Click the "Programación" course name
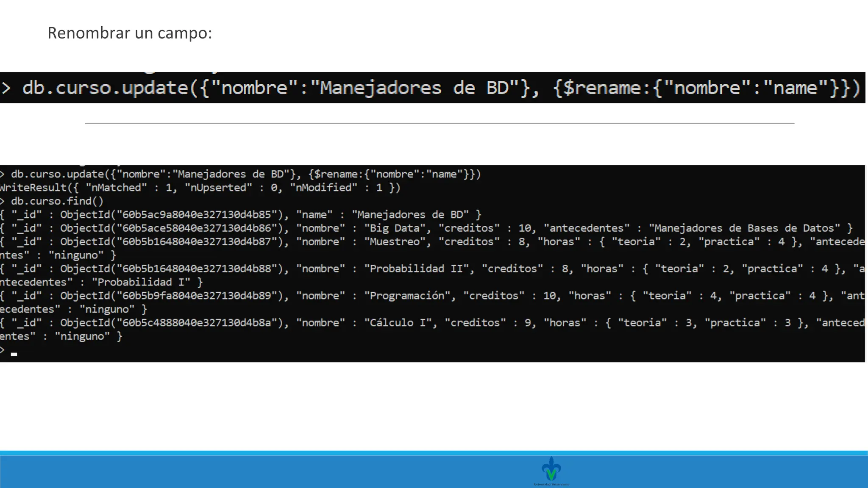Image resolution: width=868 pixels, height=488 pixels. (x=407, y=296)
